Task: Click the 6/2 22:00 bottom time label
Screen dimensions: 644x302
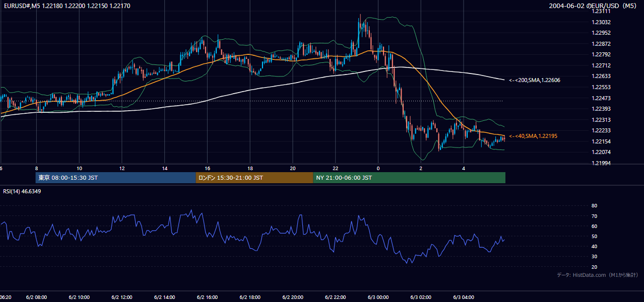Action: coord(336,297)
